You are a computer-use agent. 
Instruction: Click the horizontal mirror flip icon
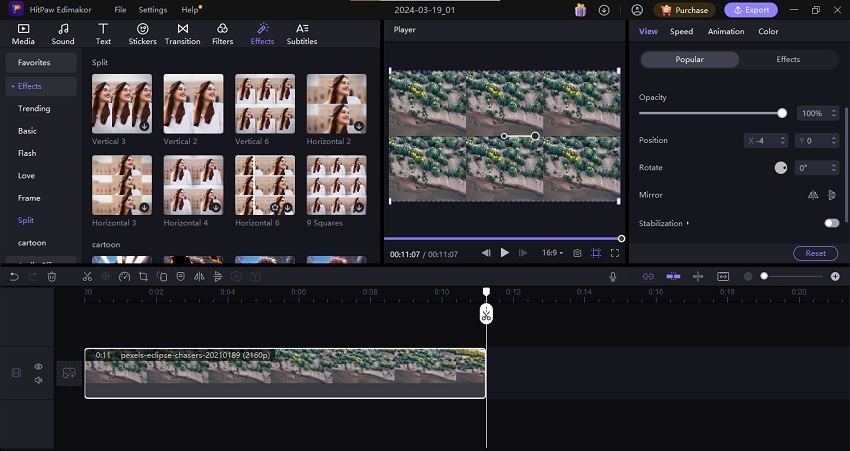813,195
